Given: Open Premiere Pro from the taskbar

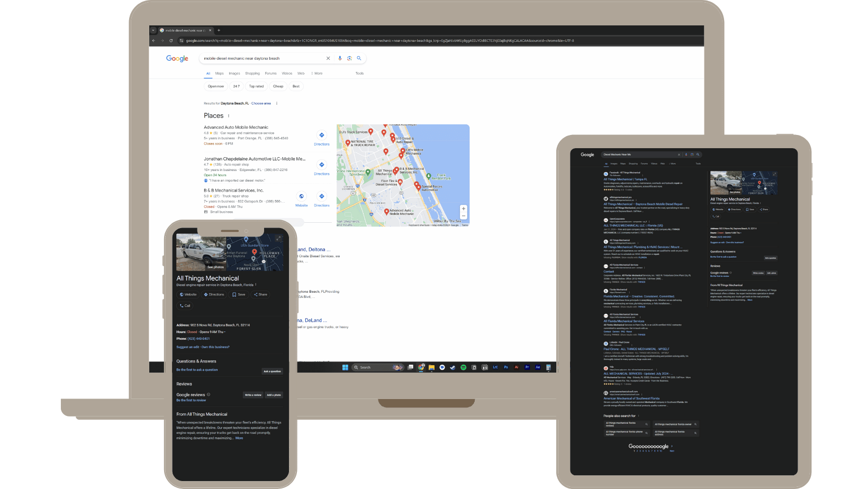Looking at the screenshot, I should (527, 367).
